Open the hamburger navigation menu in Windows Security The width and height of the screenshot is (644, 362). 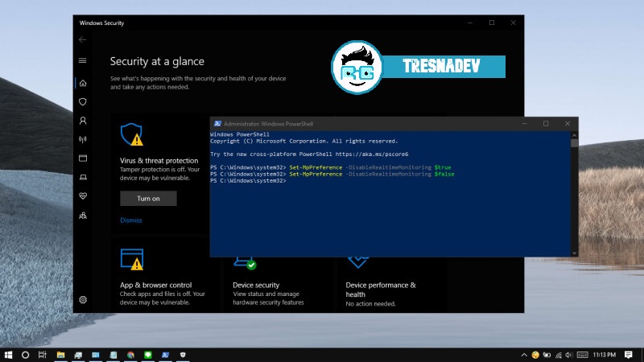click(x=83, y=61)
